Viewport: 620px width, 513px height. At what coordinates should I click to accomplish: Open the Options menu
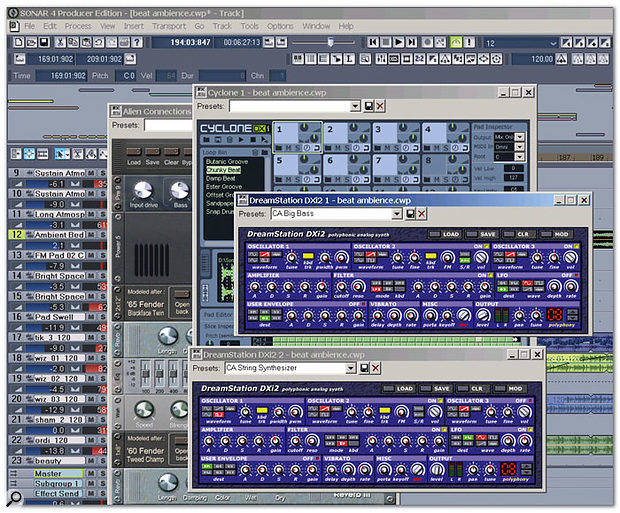pos(280,26)
